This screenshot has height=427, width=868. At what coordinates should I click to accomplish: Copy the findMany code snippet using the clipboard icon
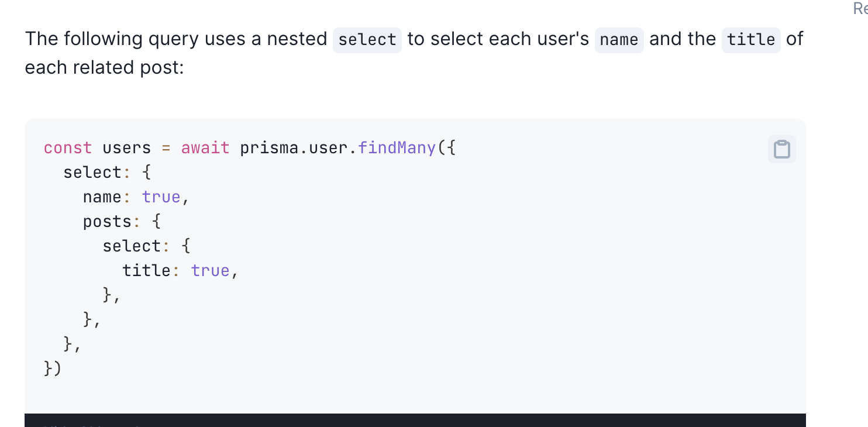[x=782, y=149]
